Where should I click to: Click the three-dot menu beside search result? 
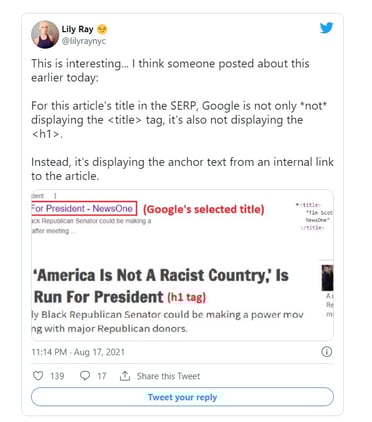tap(55, 196)
